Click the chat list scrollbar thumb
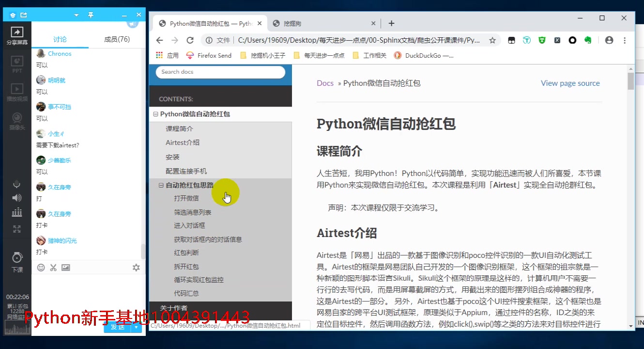The width and height of the screenshot is (644, 349). [143, 251]
